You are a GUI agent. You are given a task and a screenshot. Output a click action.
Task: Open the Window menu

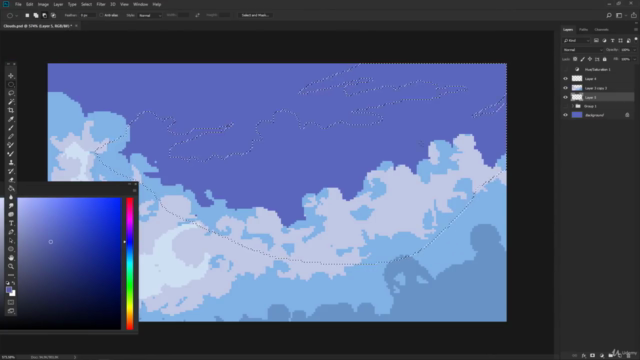(x=140, y=4)
